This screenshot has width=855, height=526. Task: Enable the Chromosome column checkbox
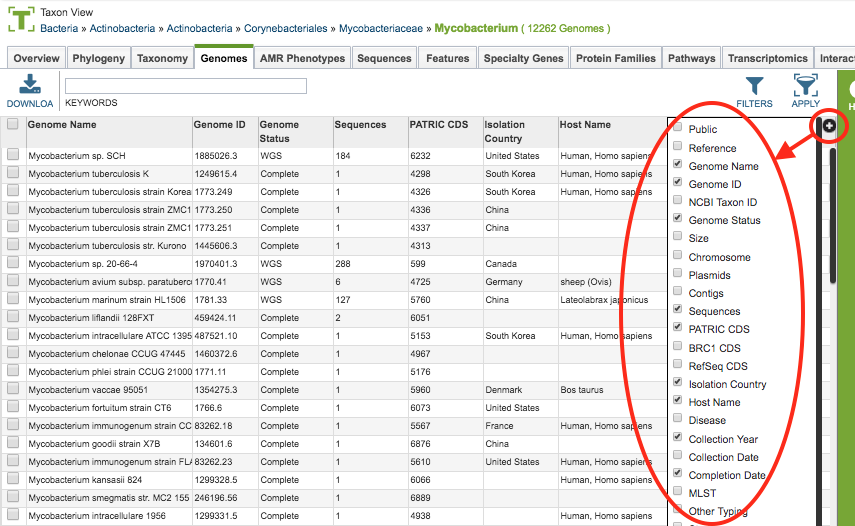677,255
